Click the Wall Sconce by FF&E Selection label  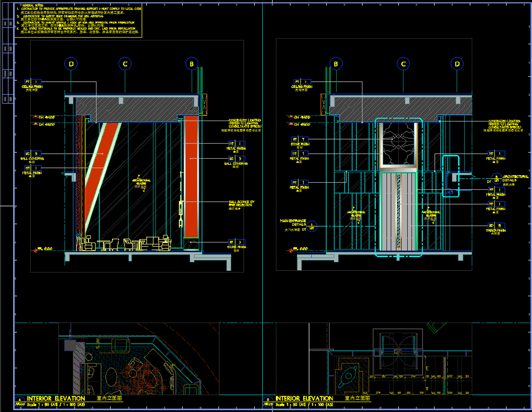[241, 204]
